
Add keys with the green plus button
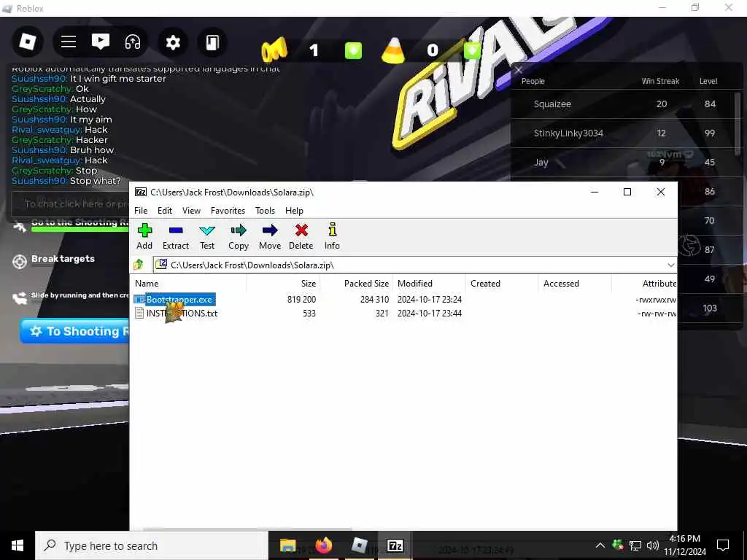coord(353,50)
